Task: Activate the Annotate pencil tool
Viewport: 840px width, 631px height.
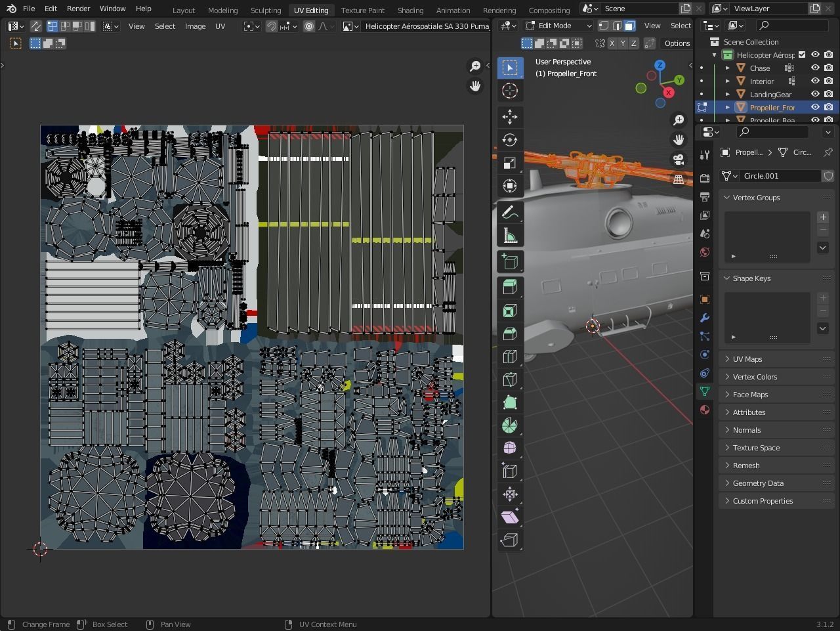Action: click(510, 212)
